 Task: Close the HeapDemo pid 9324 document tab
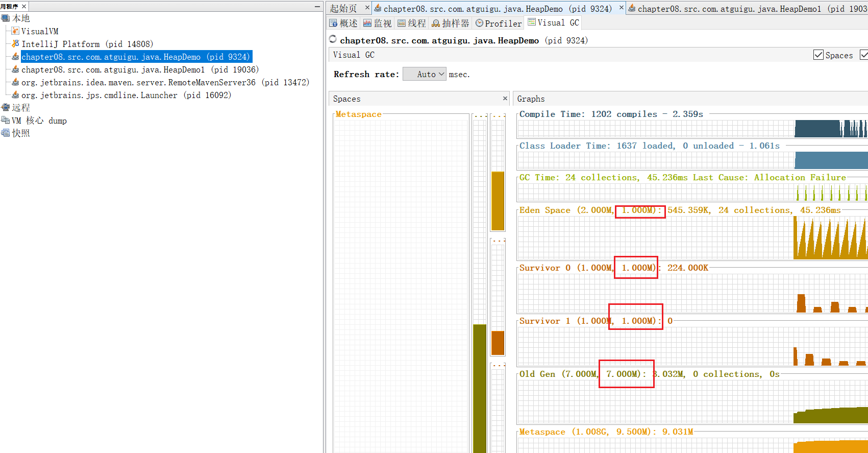(621, 8)
